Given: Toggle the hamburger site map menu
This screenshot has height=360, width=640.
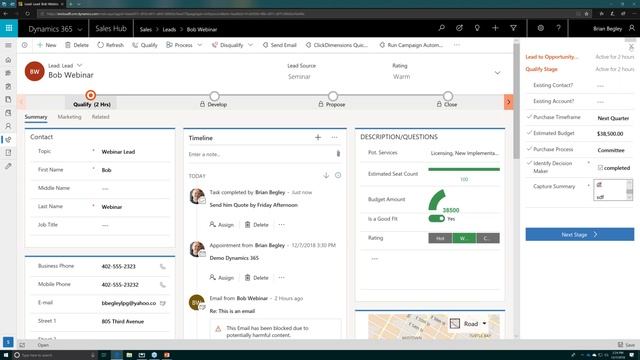Looking at the screenshot, I should [x=8, y=45].
